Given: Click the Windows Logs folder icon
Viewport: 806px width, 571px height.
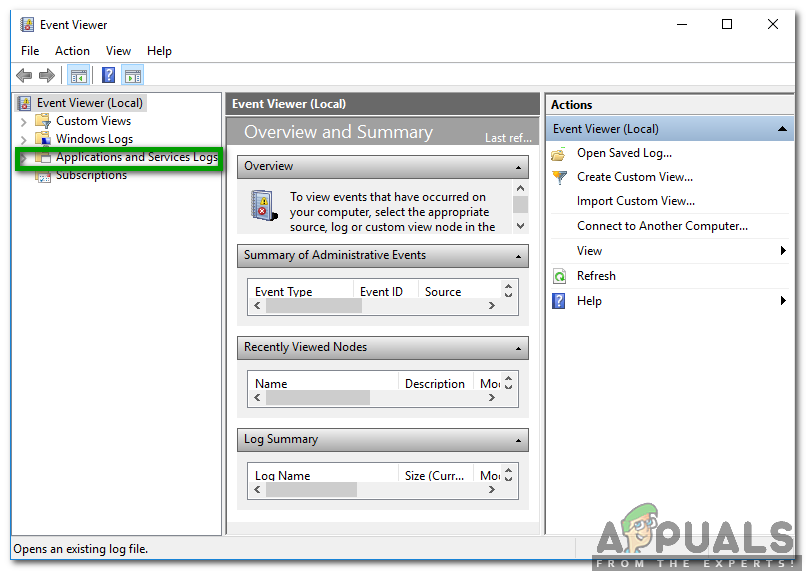Looking at the screenshot, I should pyautogui.click(x=43, y=139).
